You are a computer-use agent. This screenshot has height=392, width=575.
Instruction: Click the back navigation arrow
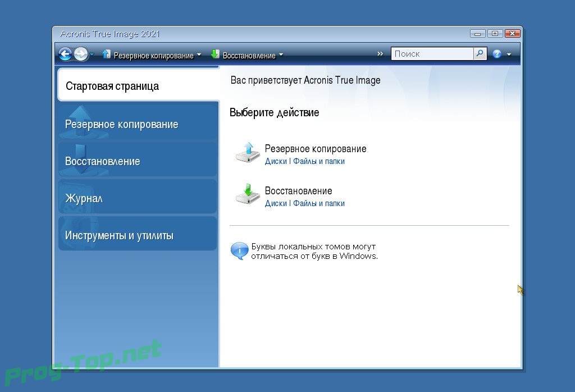tap(65, 54)
